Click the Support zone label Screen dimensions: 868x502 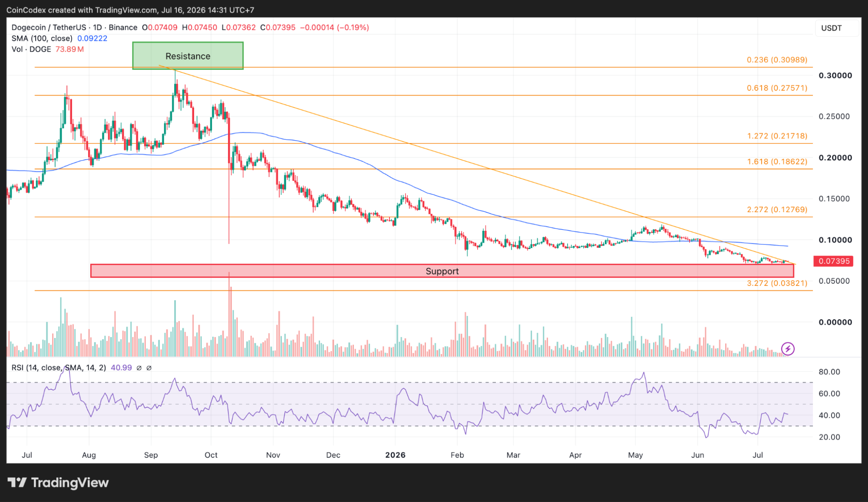[x=442, y=271]
